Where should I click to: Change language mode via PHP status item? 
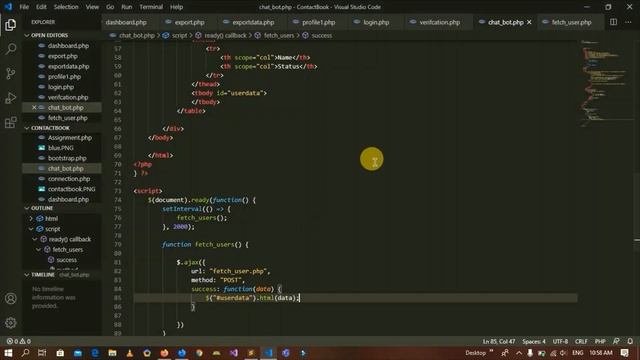(x=600, y=341)
